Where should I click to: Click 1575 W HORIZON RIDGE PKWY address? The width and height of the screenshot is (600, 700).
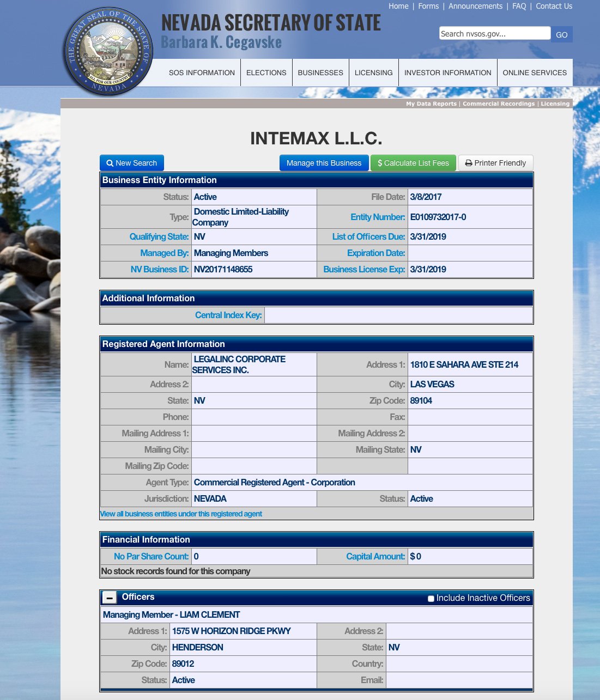pos(232,631)
